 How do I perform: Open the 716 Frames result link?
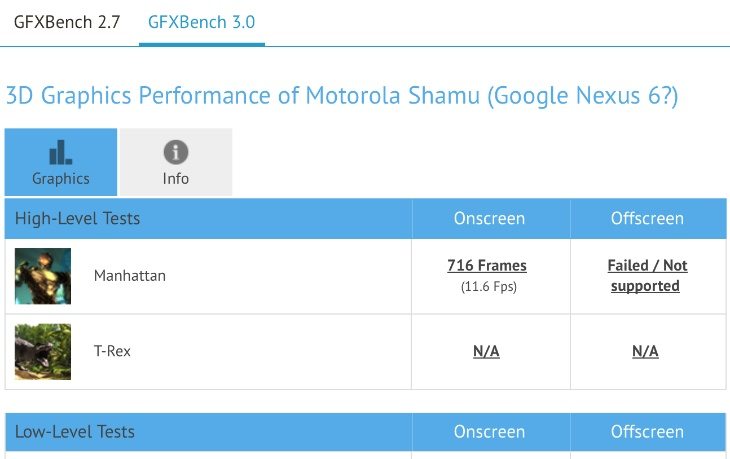point(487,265)
